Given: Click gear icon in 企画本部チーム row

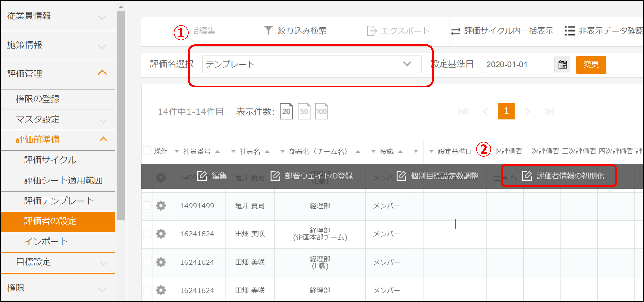Looking at the screenshot, I should point(161,234).
